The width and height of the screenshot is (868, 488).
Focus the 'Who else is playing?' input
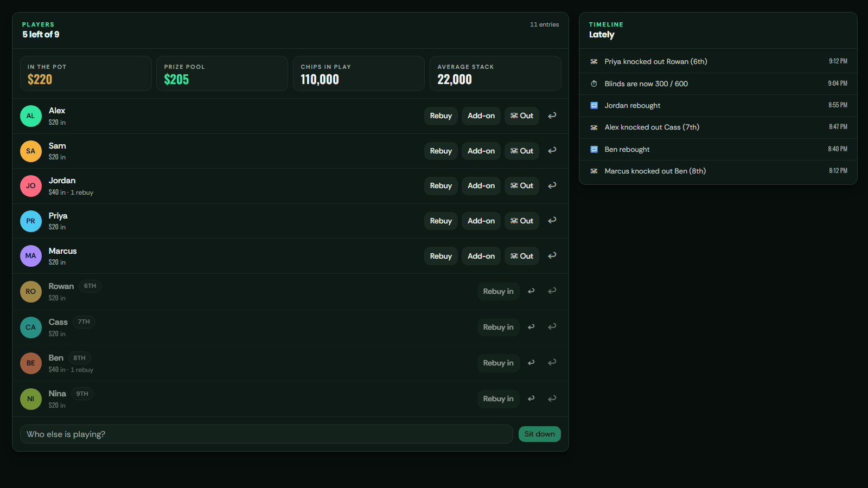(266, 434)
